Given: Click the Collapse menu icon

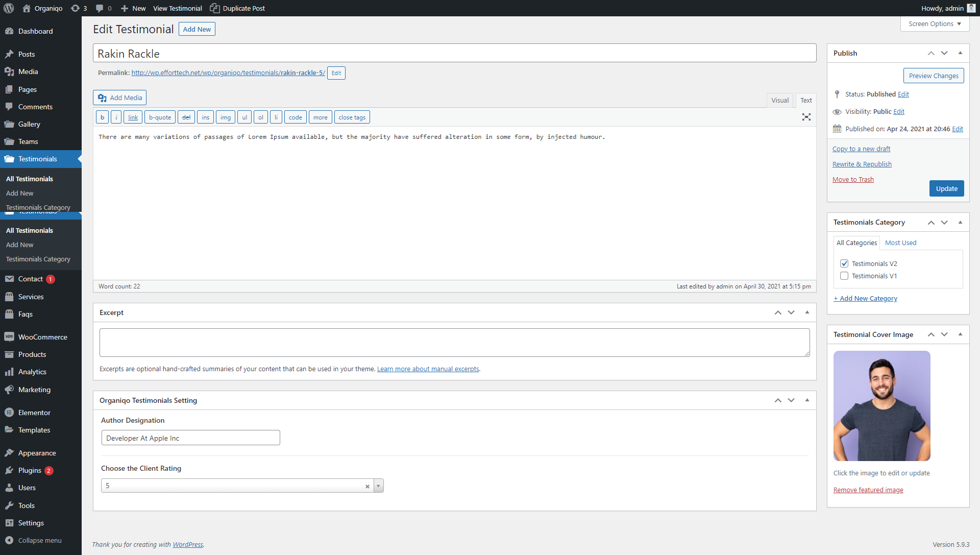Looking at the screenshot, I should [x=9, y=540].
